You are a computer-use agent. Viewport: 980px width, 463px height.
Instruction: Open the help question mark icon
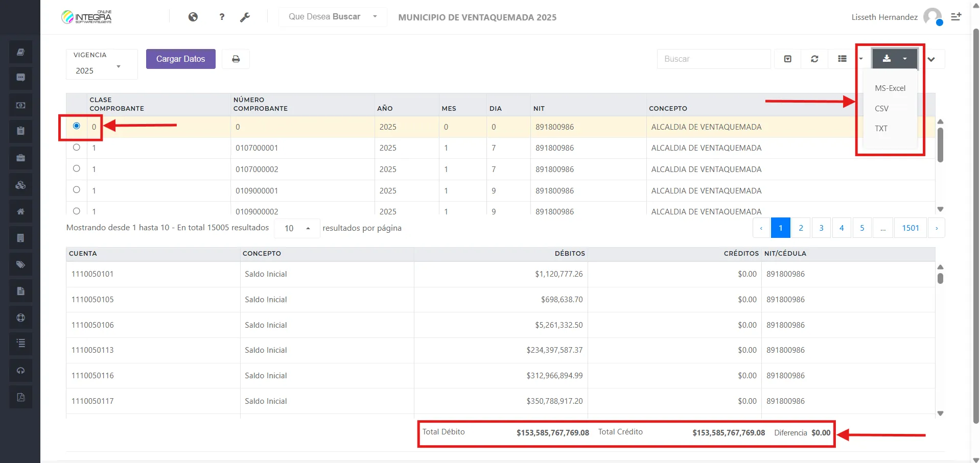point(222,17)
